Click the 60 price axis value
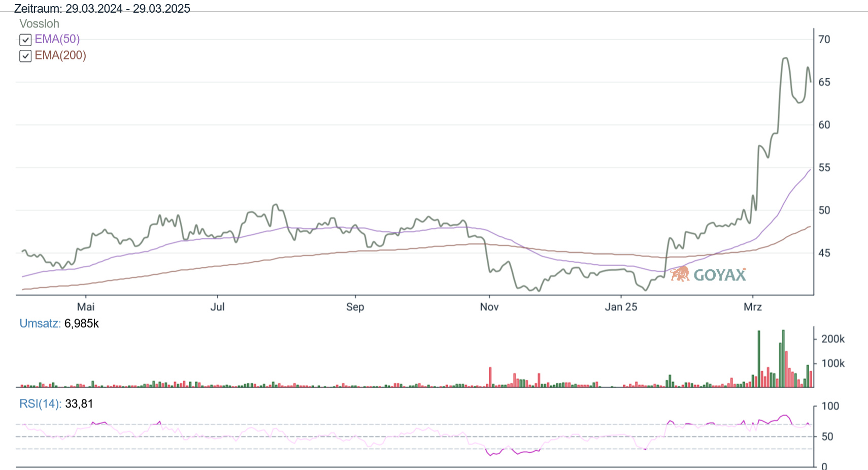The height and width of the screenshot is (470, 868). click(x=824, y=125)
